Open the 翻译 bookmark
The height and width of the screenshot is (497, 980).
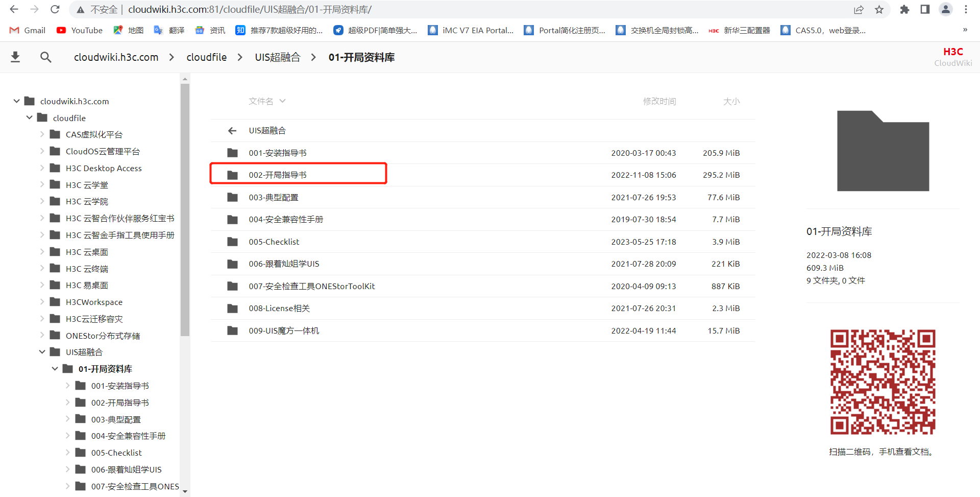(169, 30)
